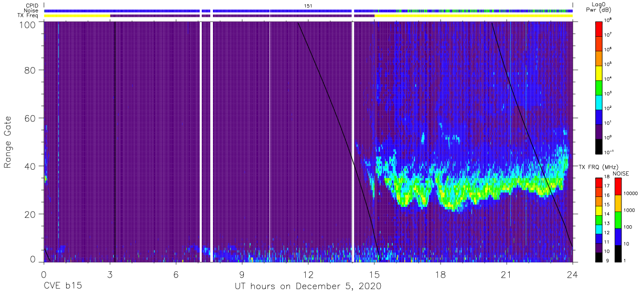Screen dimensions: 644x297
Task: Click the y-axis tick label "60"
Action: click(30, 118)
